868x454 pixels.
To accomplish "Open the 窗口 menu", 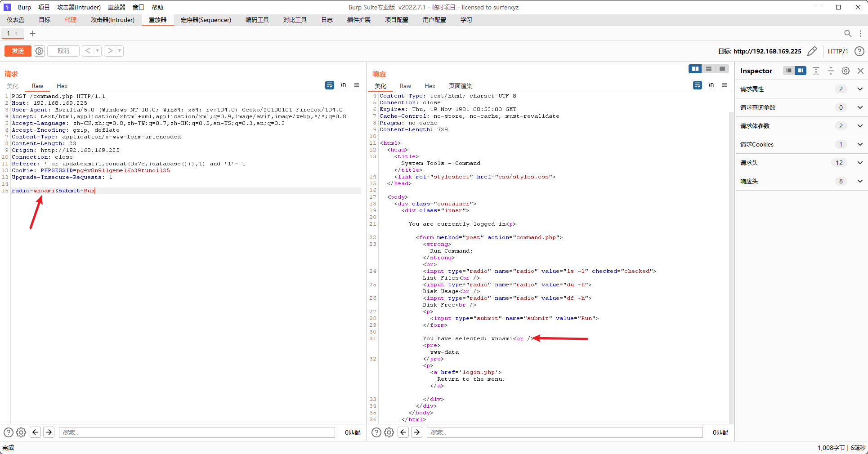I will coord(139,7).
